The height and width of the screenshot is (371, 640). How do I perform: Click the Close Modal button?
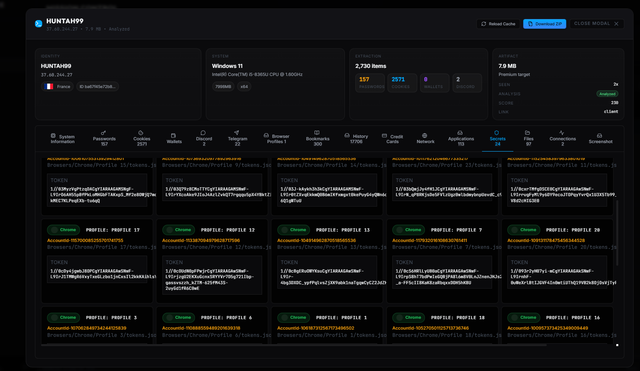596,24
